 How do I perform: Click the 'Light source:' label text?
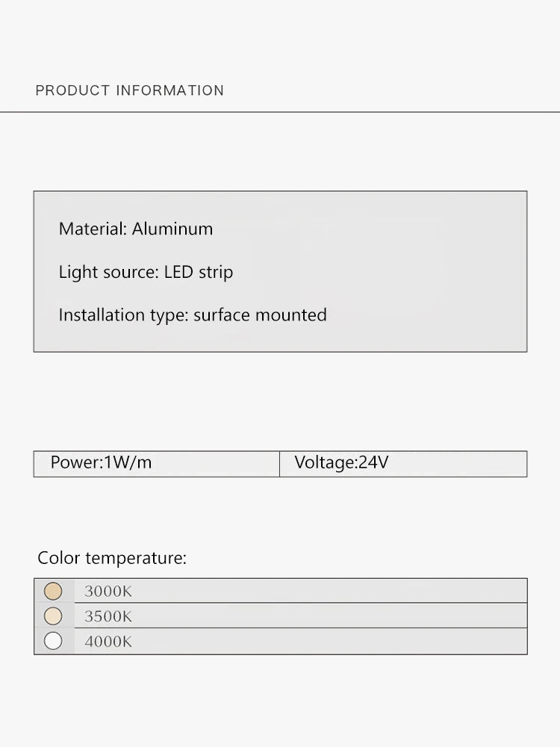coord(109,272)
